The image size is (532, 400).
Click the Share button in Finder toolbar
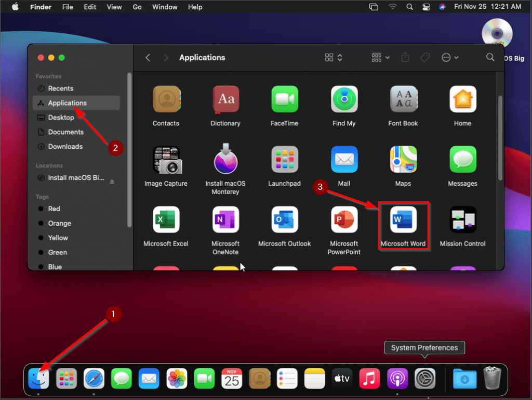pyautogui.click(x=405, y=57)
